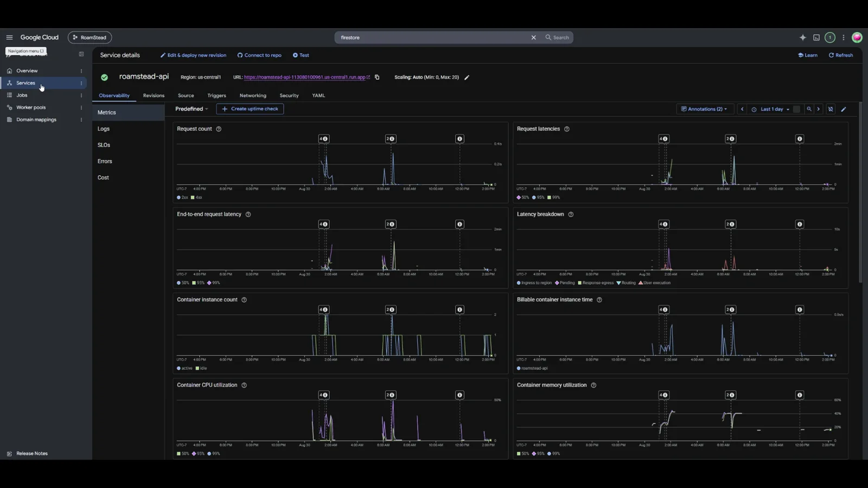This screenshot has height=488, width=868.
Task: Open user account avatar
Action: (857, 37)
